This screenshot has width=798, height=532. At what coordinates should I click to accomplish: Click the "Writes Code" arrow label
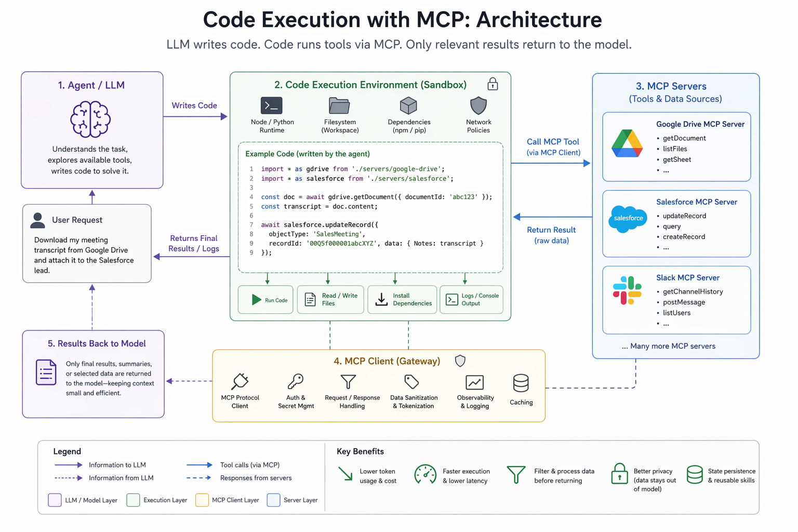[194, 105]
